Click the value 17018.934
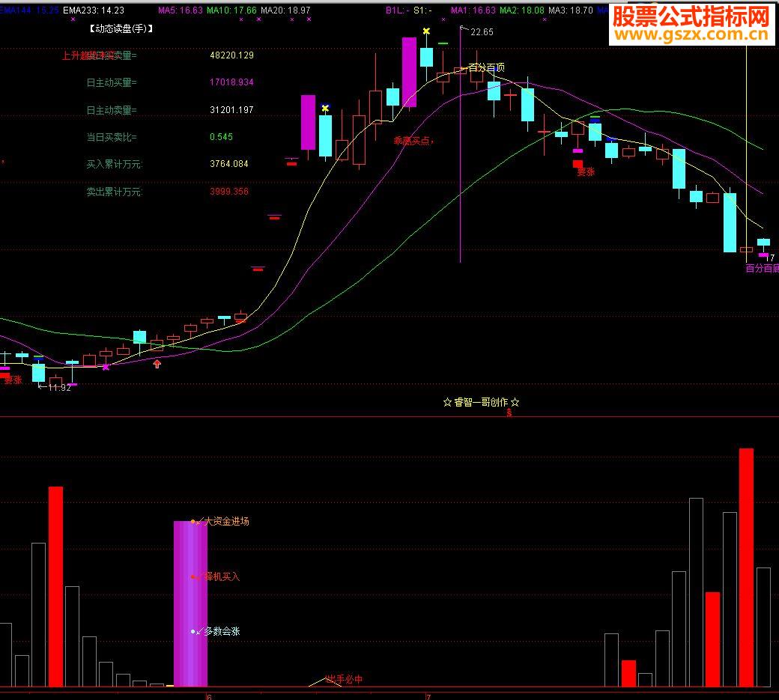 tap(231, 82)
